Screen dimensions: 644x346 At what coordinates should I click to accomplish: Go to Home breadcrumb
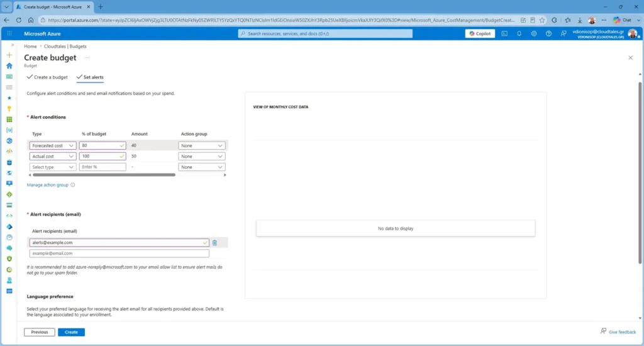click(30, 47)
